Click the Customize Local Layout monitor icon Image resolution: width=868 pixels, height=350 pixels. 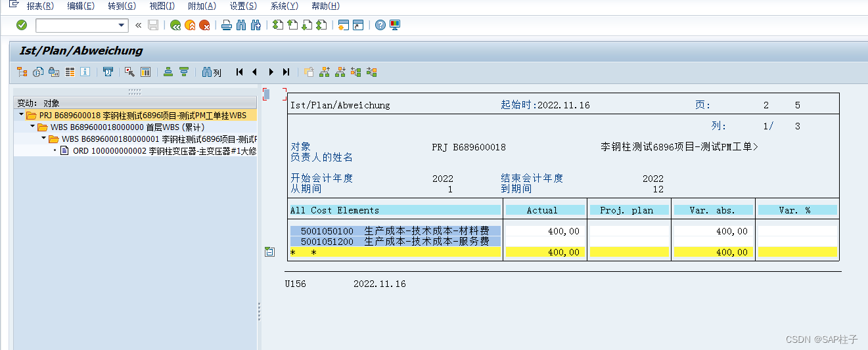point(395,25)
